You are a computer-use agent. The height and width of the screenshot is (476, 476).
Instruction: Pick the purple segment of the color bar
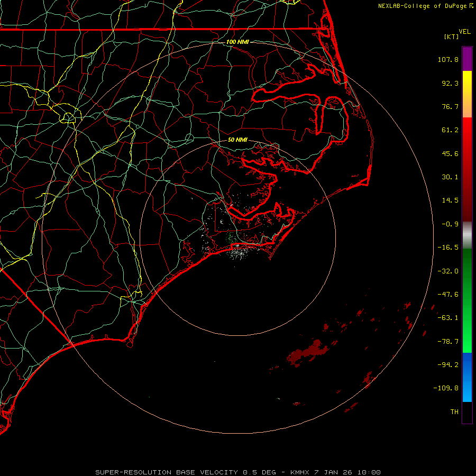(467, 59)
